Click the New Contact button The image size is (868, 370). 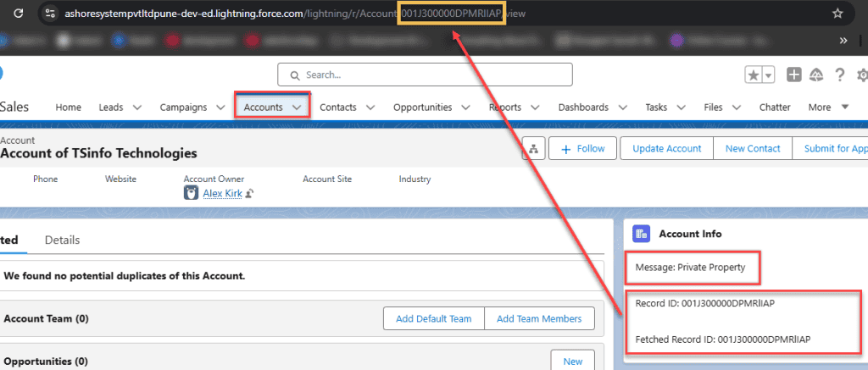(753, 149)
